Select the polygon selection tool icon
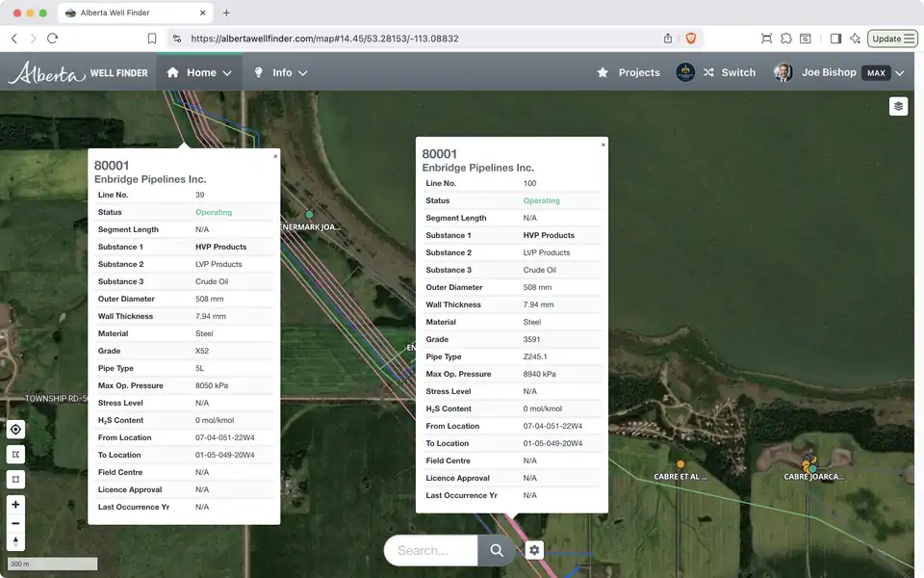924x578 pixels. [16, 454]
